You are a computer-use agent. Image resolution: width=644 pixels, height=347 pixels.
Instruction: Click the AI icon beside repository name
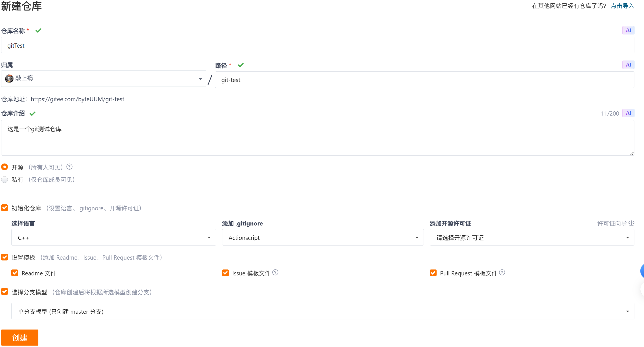(628, 30)
